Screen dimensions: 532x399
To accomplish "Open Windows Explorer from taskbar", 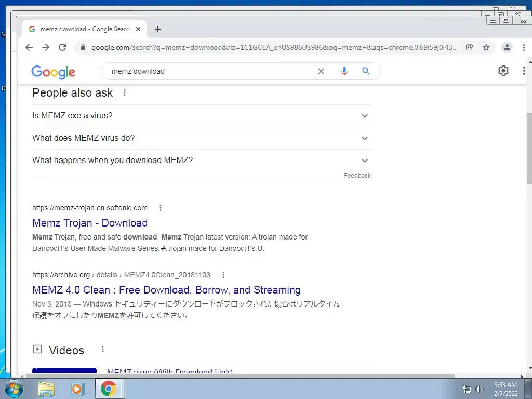I will (x=46, y=389).
